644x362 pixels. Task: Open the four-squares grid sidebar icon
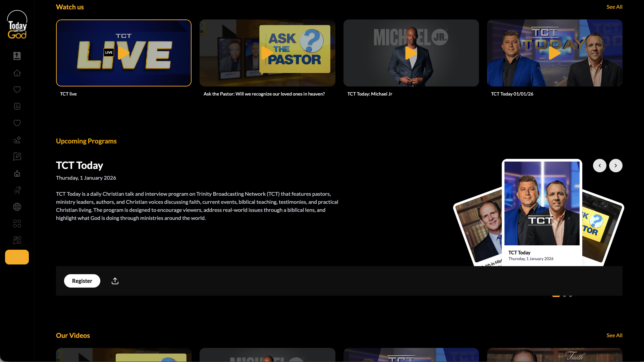17,224
